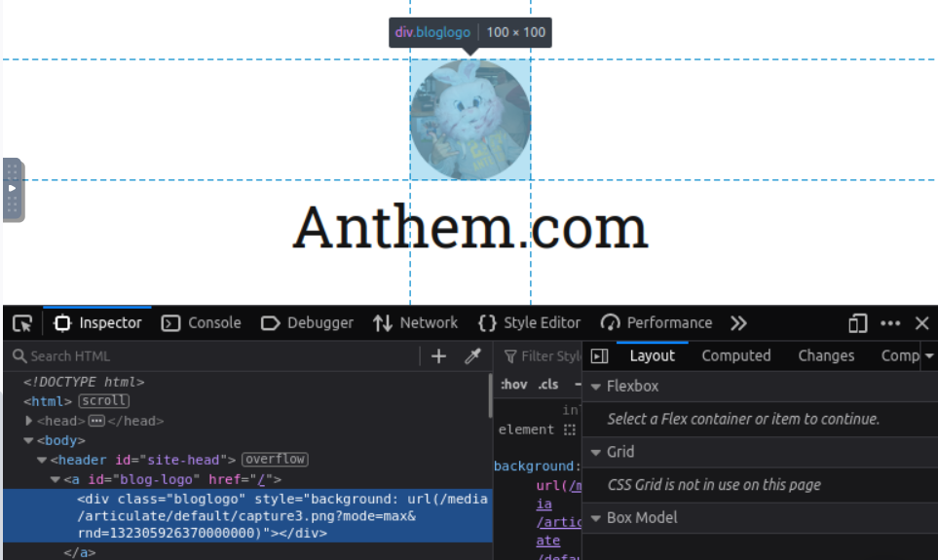This screenshot has width=938, height=560.
Task: Show the head ellipsis children badge
Action: point(96,421)
